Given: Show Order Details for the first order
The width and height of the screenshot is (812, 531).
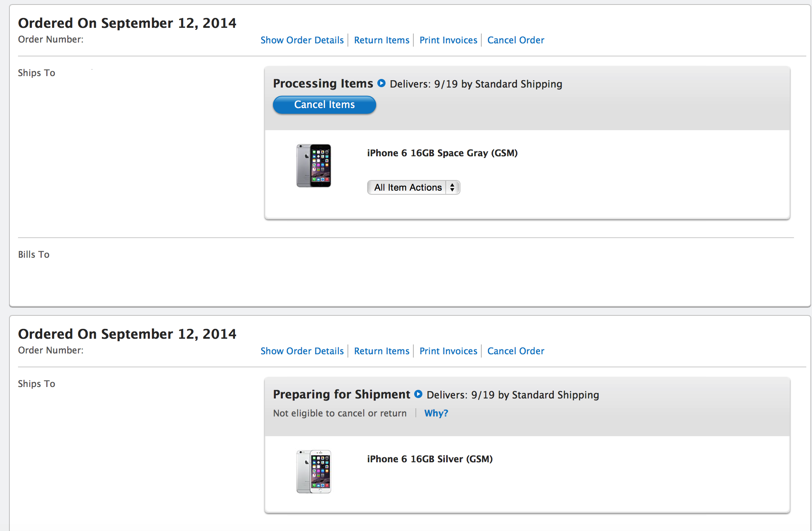Looking at the screenshot, I should click(x=302, y=40).
